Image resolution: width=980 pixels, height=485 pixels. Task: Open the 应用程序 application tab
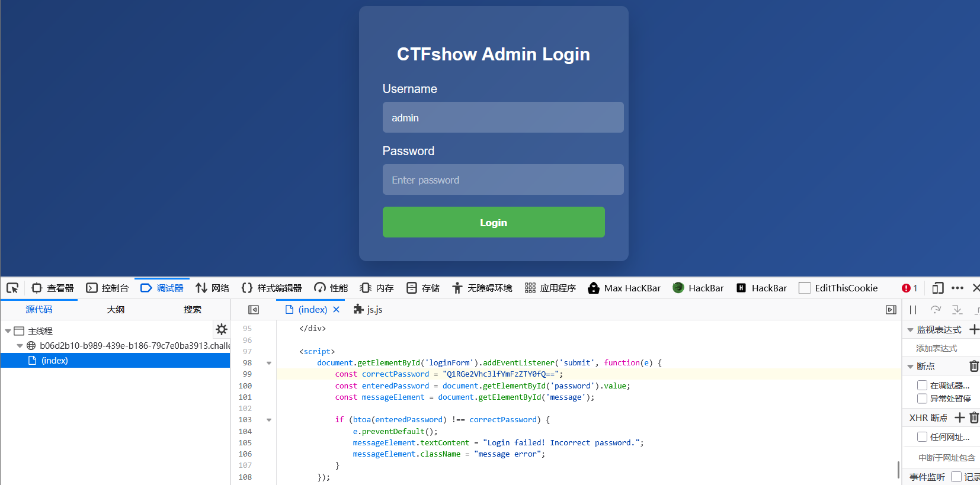(x=550, y=288)
